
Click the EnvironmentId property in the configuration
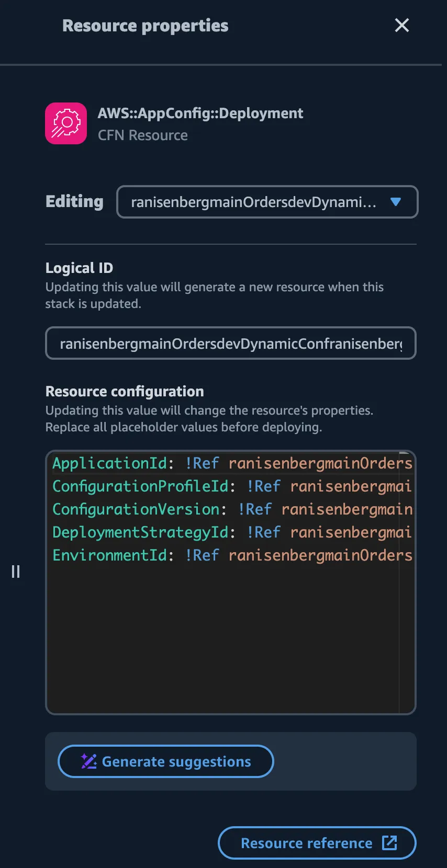tap(110, 555)
